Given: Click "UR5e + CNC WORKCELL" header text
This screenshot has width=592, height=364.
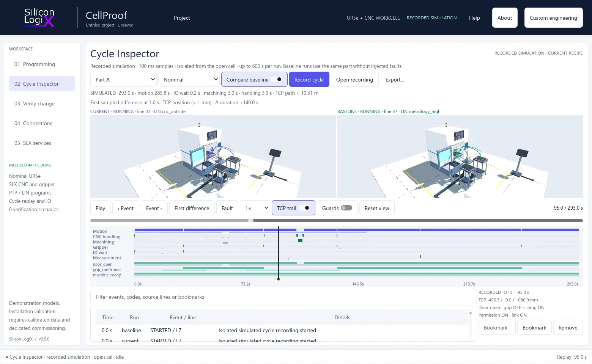Looking at the screenshot, I should tap(373, 18).
